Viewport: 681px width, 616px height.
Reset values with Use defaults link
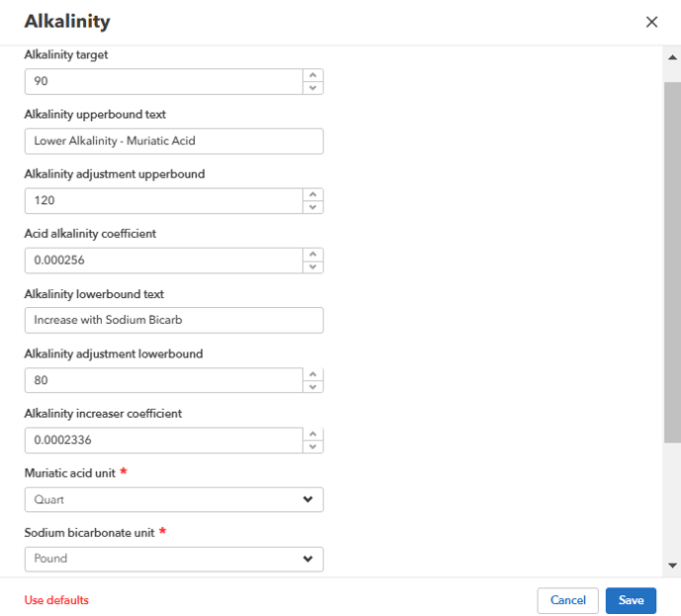56,600
